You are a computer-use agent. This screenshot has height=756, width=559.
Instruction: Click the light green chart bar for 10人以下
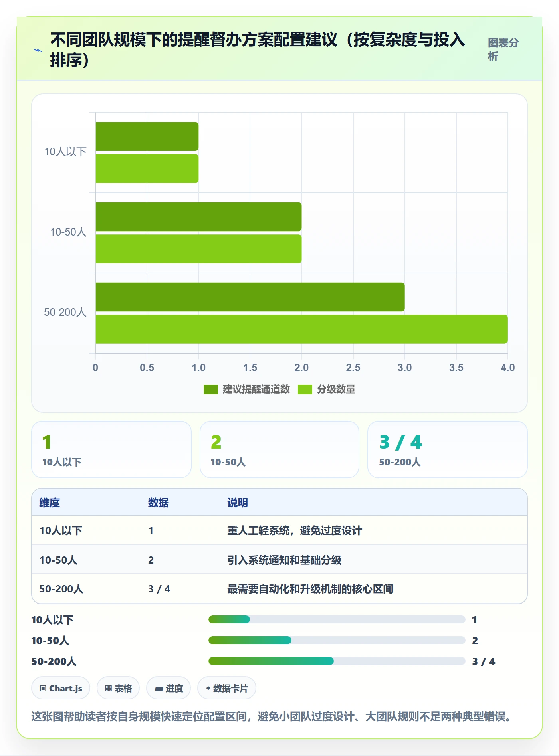[x=147, y=168]
